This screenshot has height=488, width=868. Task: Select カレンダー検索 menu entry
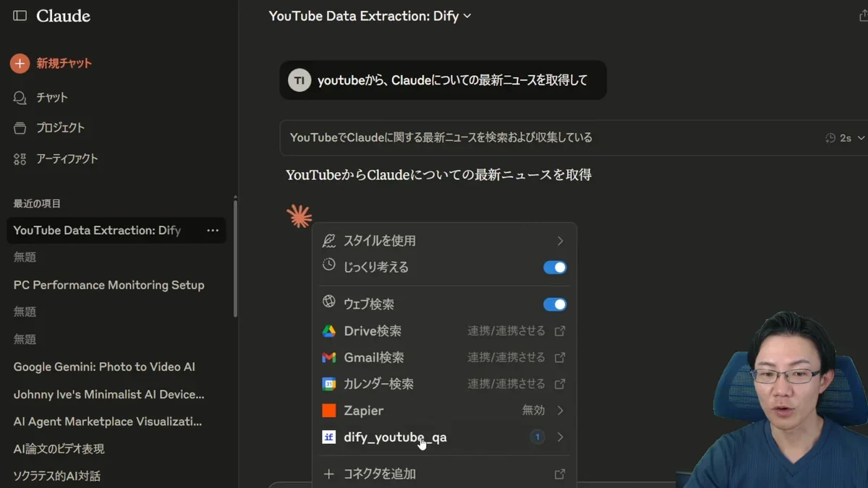point(444,384)
